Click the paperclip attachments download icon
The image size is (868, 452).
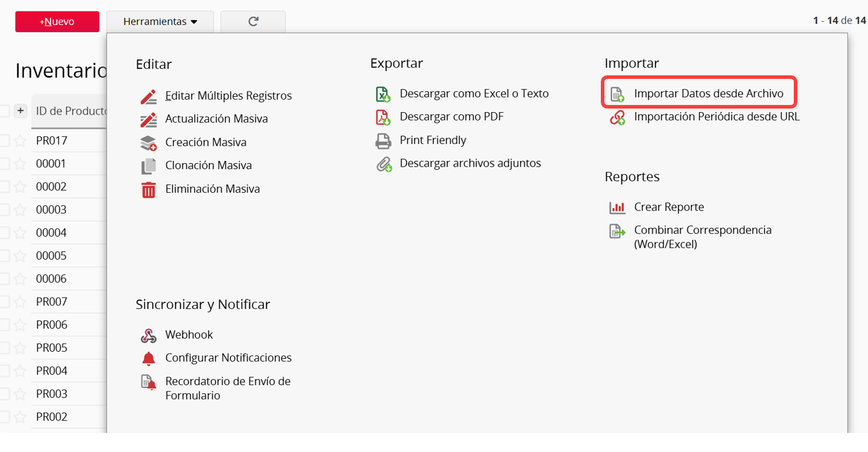(383, 164)
